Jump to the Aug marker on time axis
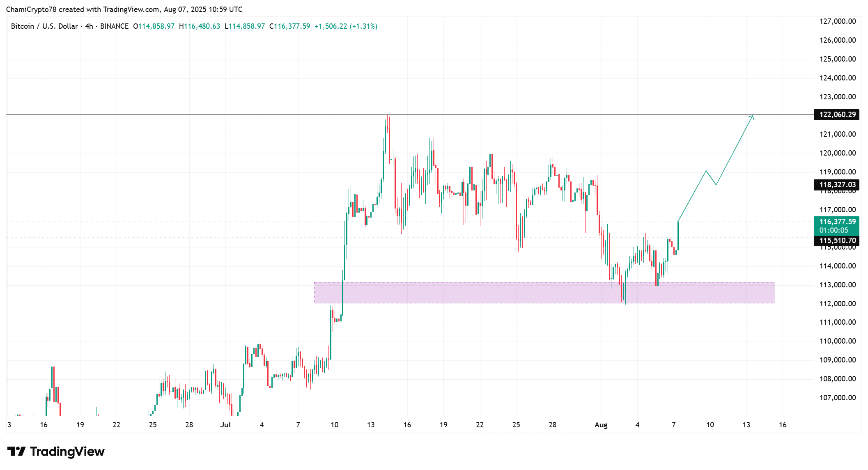This screenshot has width=868, height=470. (601, 425)
